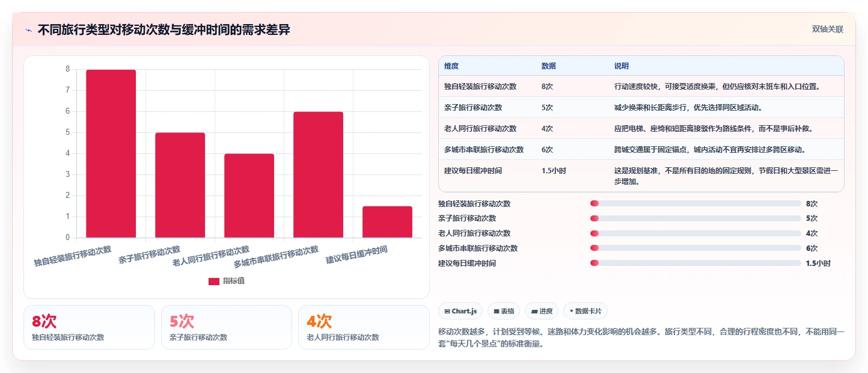Select the Chart.js tag chip
The height and width of the screenshot is (373, 868).
click(x=460, y=311)
